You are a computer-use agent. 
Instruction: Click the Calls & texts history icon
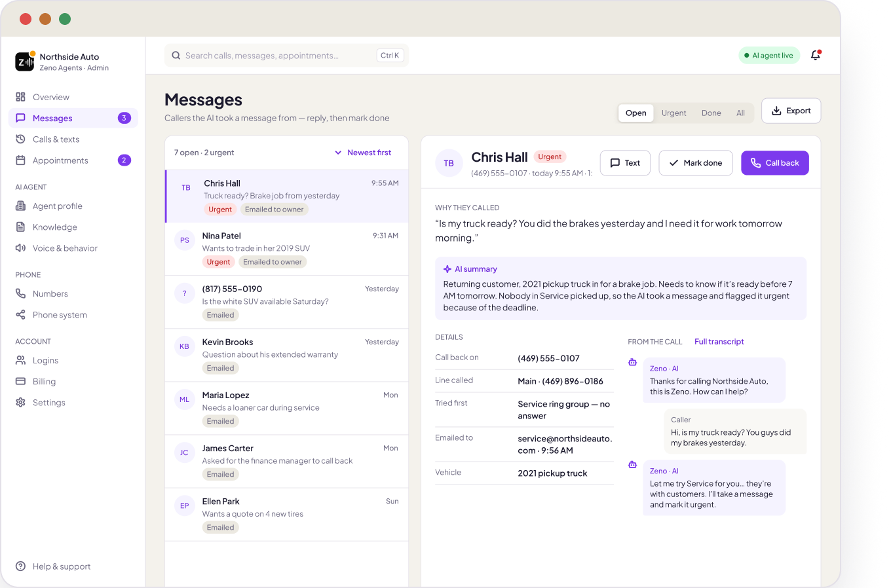(20, 139)
